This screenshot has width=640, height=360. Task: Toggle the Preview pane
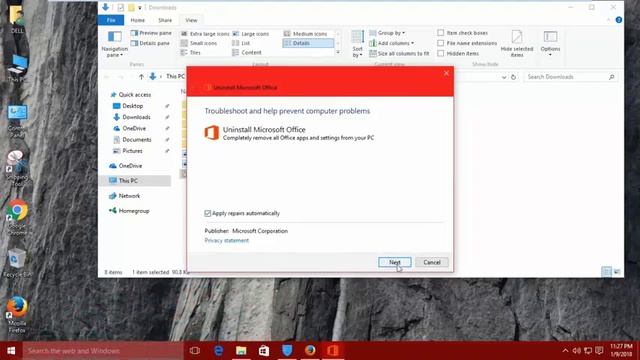(151, 33)
